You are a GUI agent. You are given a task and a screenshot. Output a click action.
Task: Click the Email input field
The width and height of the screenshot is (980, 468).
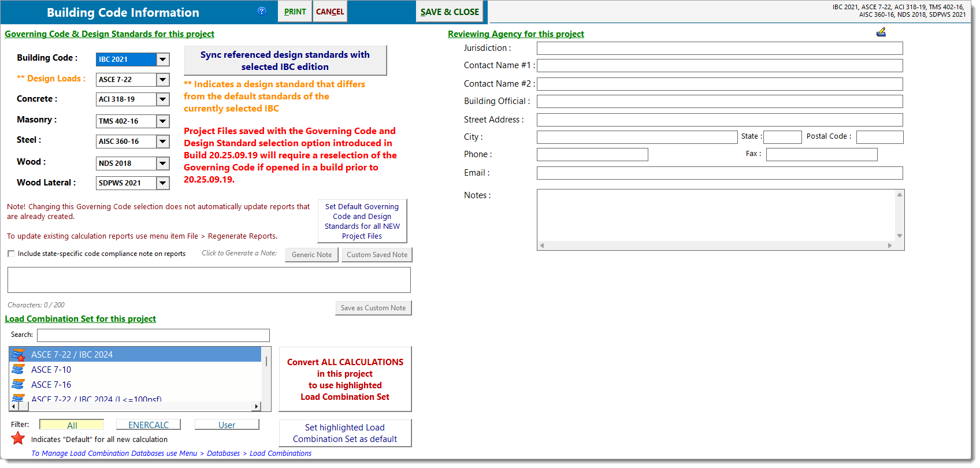pyautogui.click(x=720, y=173)
